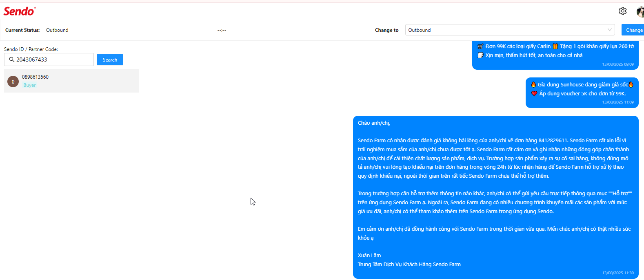Focus the Sendo ID / Partner Code field
Viewport: 644px width, 280px height.
49,60
